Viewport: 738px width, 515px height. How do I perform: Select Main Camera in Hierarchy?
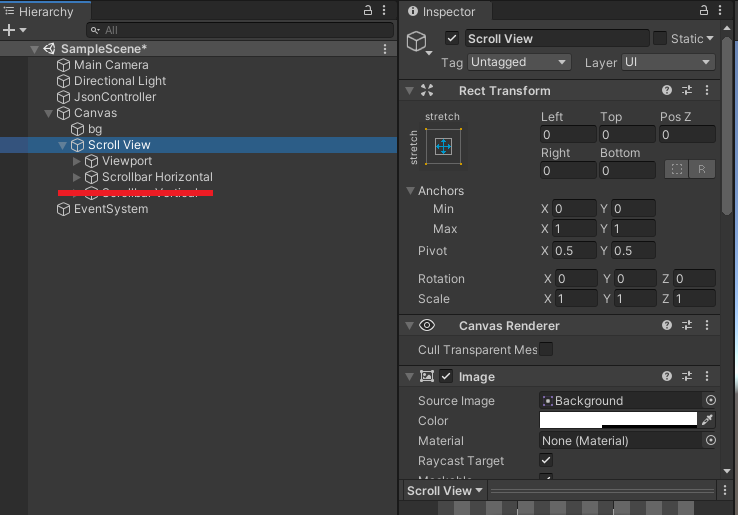coord(111,65)
